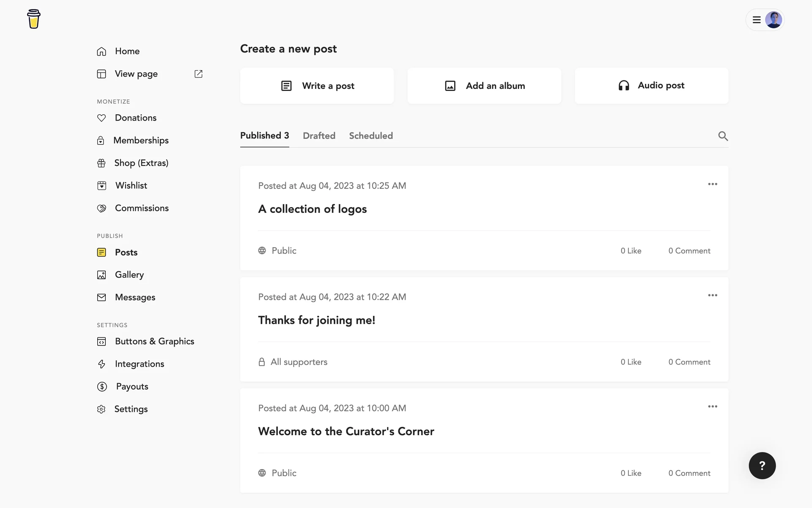Screen dimensions: 812x508
Task: Navigate to Memberships in sidebar
Action: [141, 141]
